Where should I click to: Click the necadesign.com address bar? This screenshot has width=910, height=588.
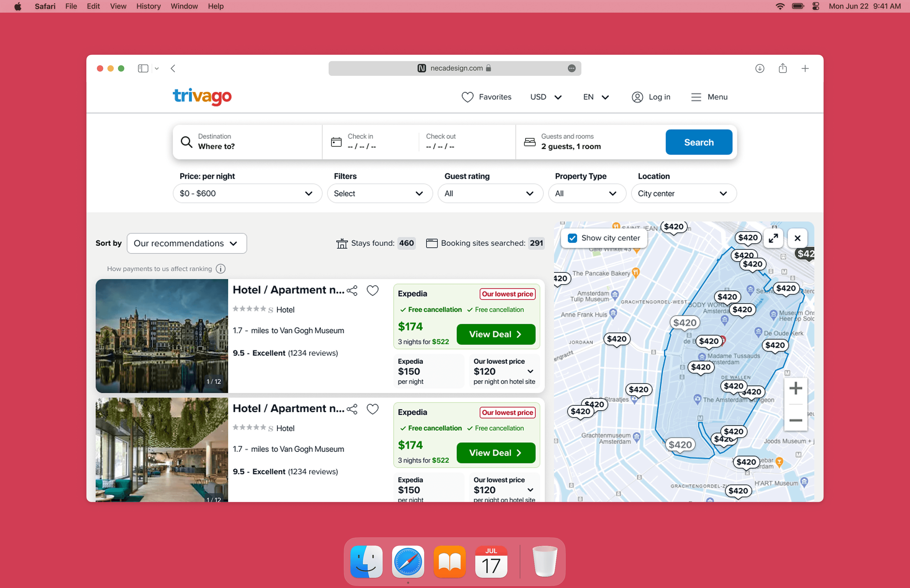(x=454, y=68)
